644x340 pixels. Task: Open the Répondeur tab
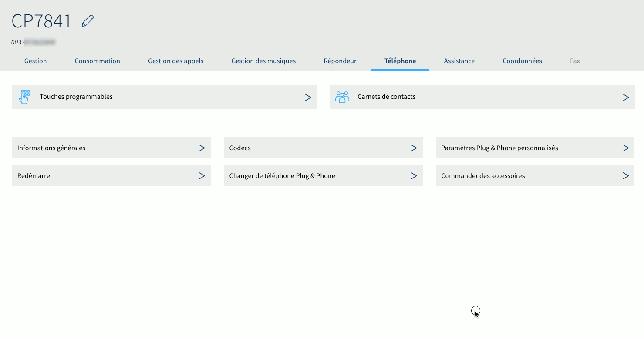click(340, 61)
